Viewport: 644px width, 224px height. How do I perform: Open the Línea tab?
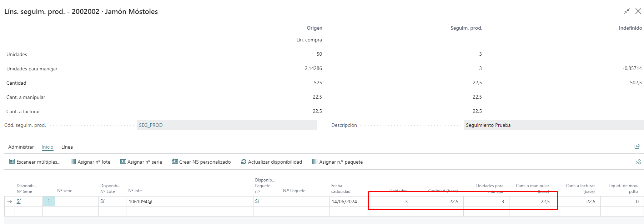click(x=67, y=147)
